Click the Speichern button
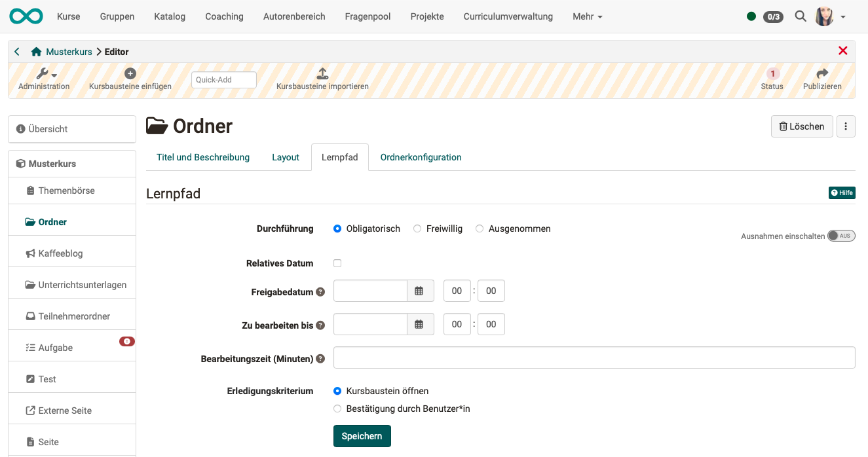868x457 pixels. click(362, 435)
